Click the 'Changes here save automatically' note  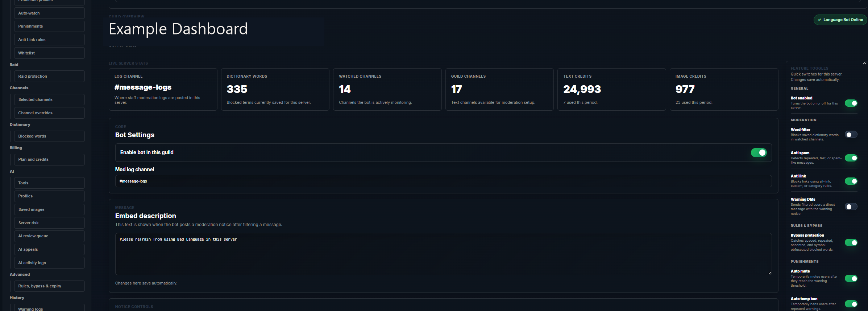tap(146, 283)
